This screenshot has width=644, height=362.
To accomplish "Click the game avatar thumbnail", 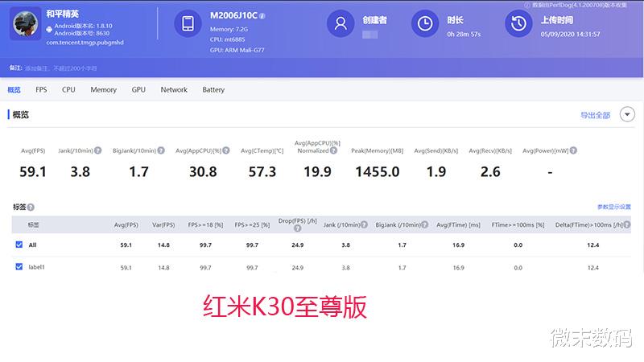I will [x=26, y=24].
